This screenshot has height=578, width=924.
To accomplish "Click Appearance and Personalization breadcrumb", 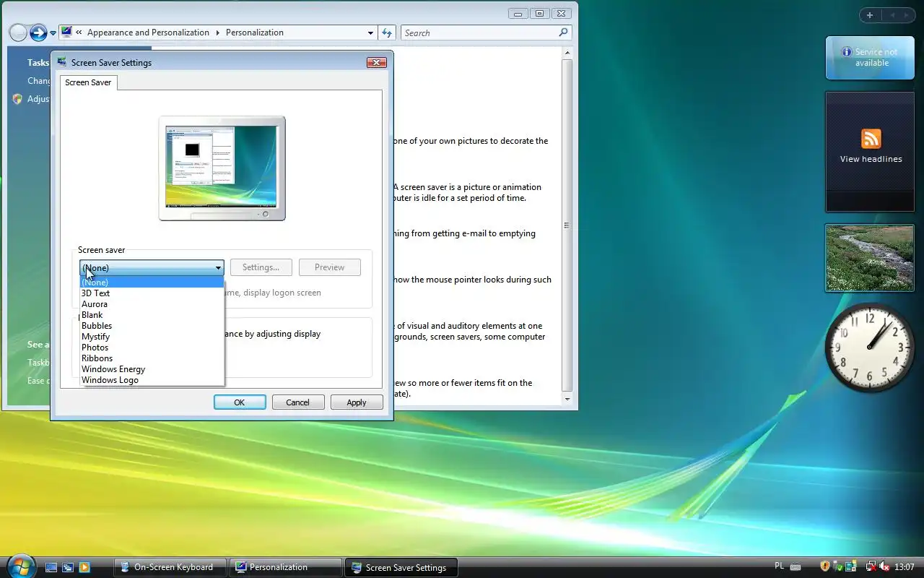I will coord(148,33).
